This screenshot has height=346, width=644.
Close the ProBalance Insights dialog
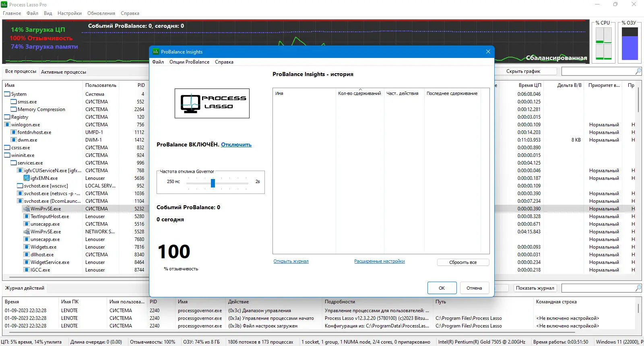click(488, 51)
